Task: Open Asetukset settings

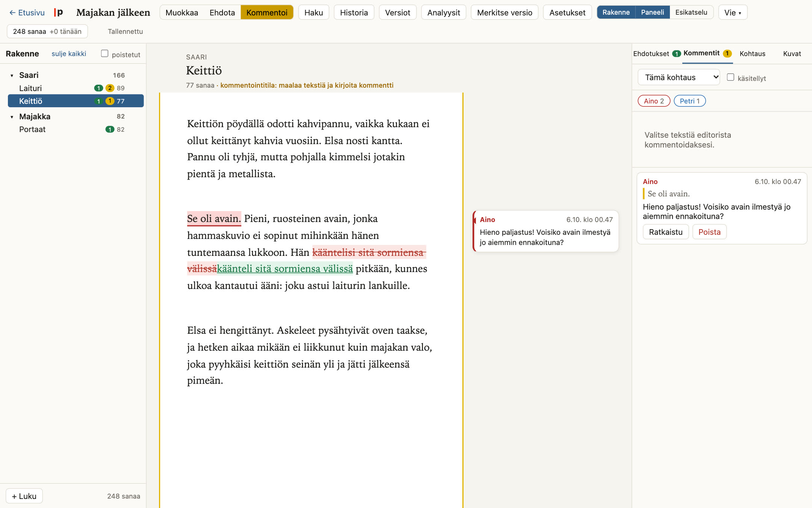Action: tap(567, 12)
